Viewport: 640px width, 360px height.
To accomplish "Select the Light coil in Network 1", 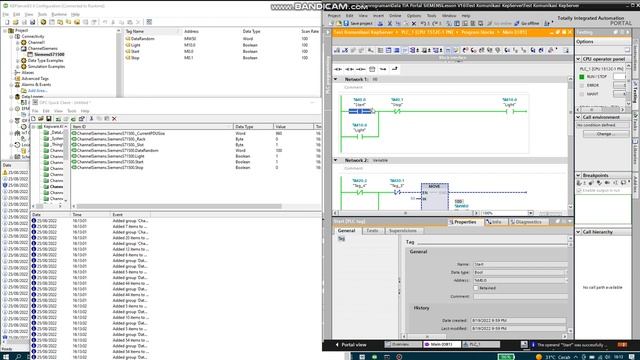I will tap(509, 111).
